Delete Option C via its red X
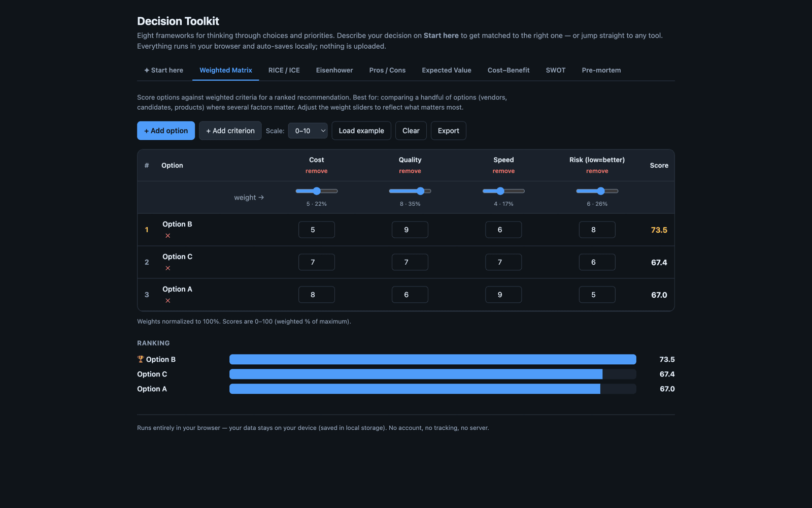 (167, 268)
